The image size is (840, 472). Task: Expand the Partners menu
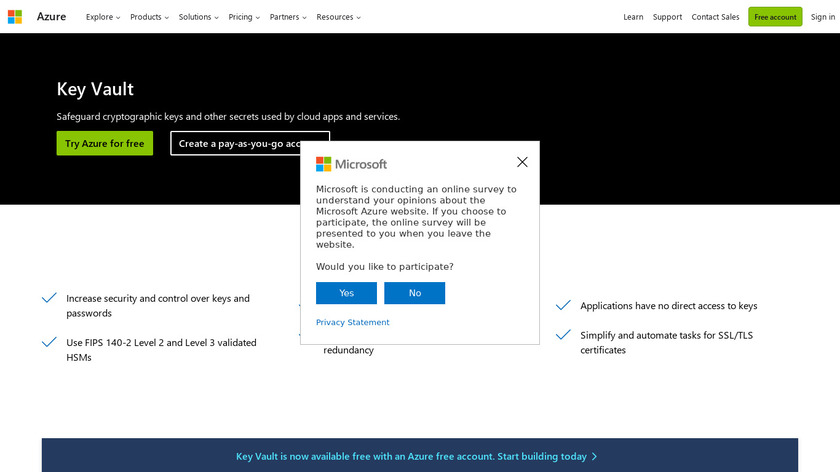tap(288, 17)
